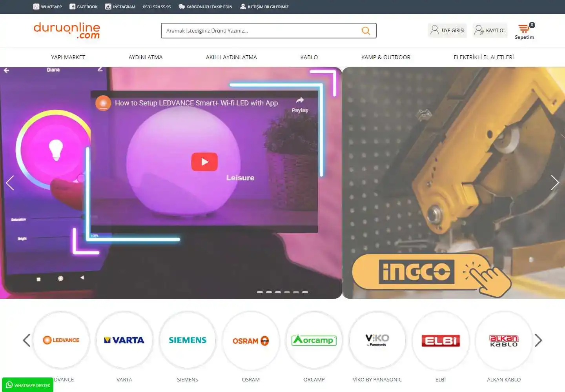565x392 pixels.
Task: Go to previous banner slide arrow
Action: [x=10, y=183]
